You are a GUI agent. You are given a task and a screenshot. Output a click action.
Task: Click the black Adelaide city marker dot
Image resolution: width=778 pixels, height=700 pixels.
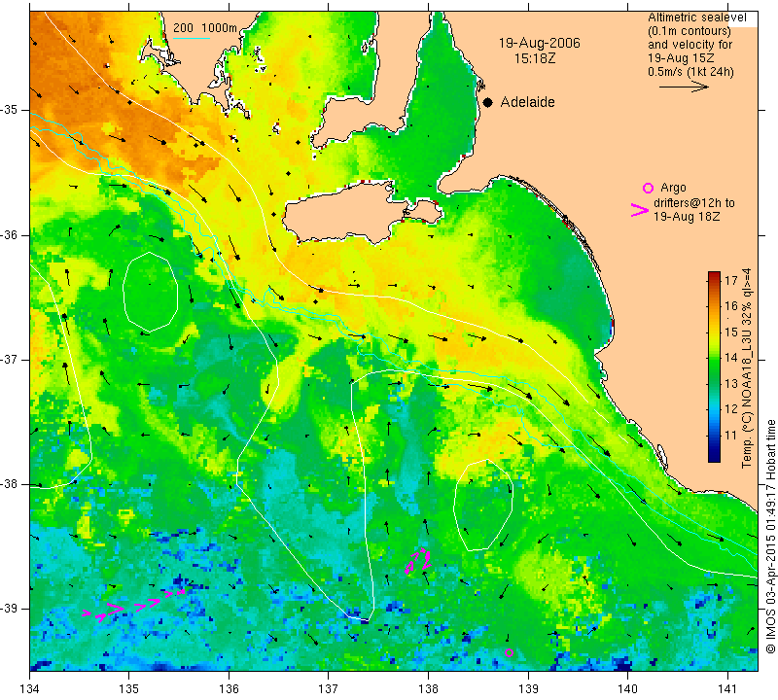pos(488,102)
